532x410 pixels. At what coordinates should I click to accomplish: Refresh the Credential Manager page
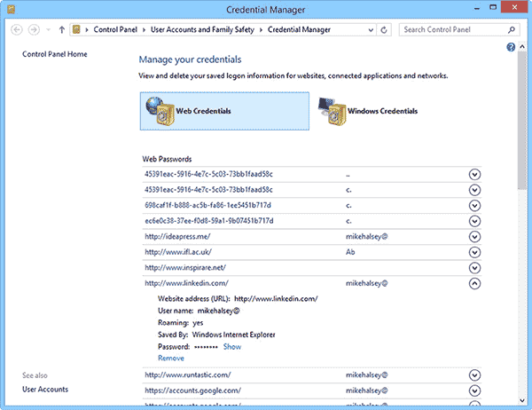383,29
